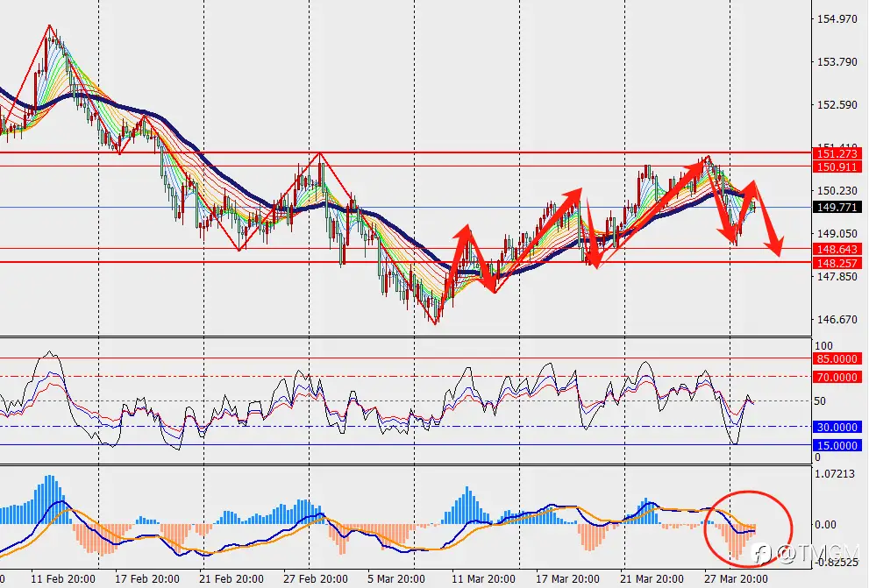
Task: Click the red 85.0000 oscillator level label
Action: (837, 358)
